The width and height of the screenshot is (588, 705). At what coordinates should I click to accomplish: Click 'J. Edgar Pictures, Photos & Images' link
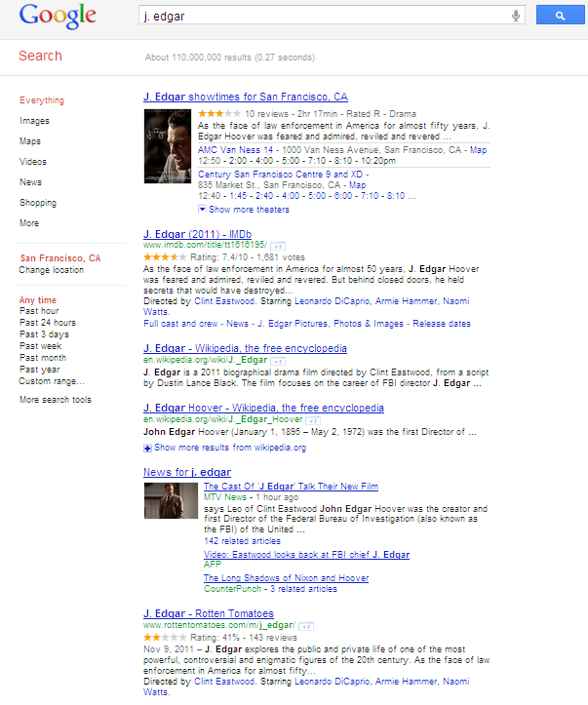[x=331, y=324]
